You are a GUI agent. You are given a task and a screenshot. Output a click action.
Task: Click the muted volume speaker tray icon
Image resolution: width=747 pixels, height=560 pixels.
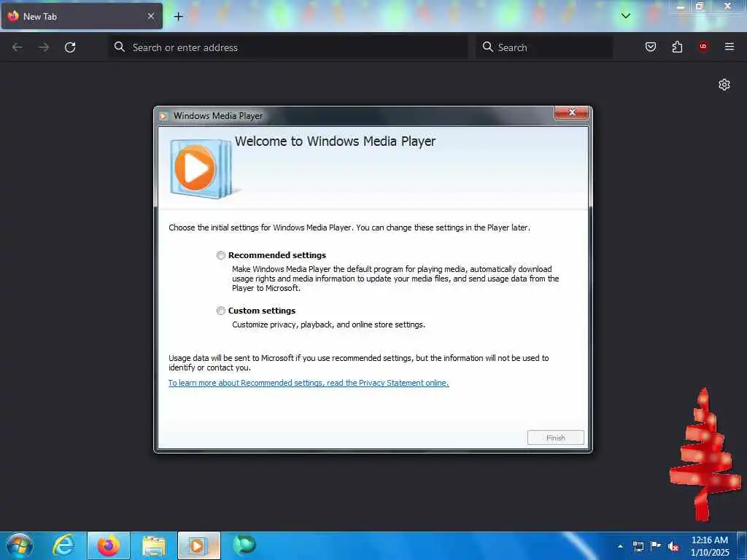pos(673,546)
